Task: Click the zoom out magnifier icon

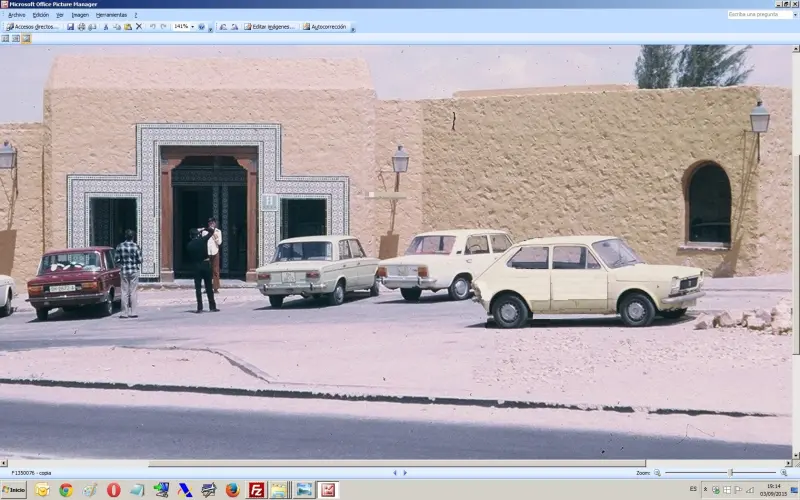Action: click(657, 473)
